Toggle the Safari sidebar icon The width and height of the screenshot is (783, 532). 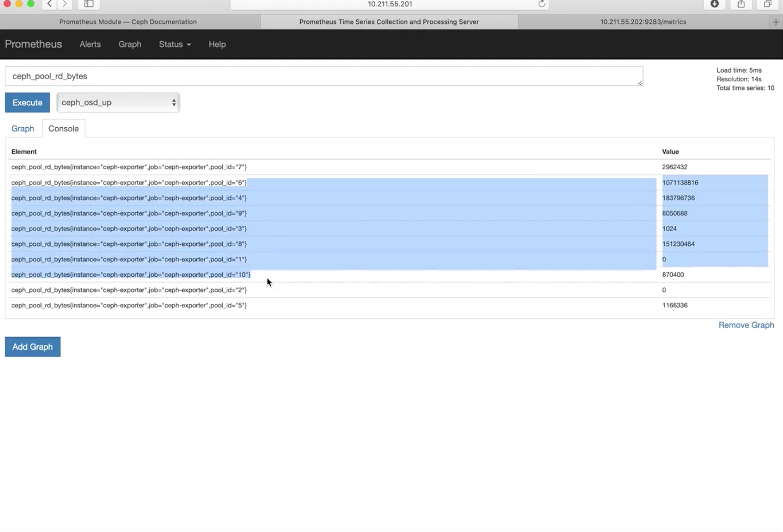(x=89, y=4)
